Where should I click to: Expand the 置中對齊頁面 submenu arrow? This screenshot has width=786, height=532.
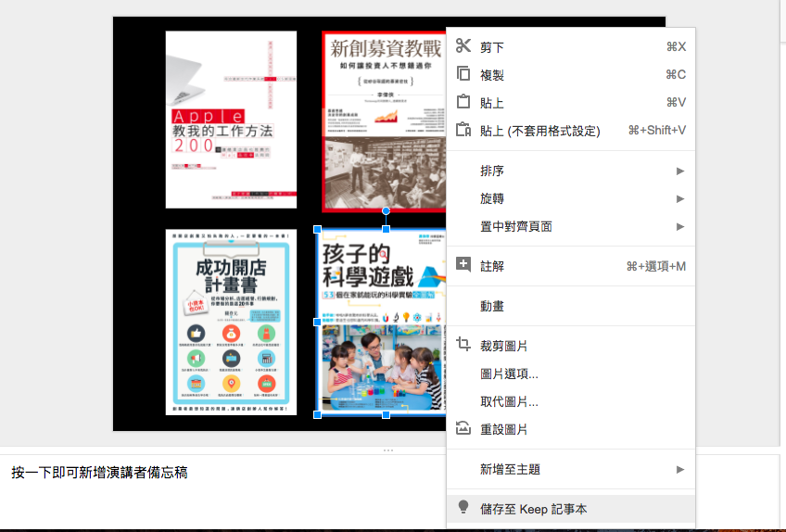(x=680, y=227)
